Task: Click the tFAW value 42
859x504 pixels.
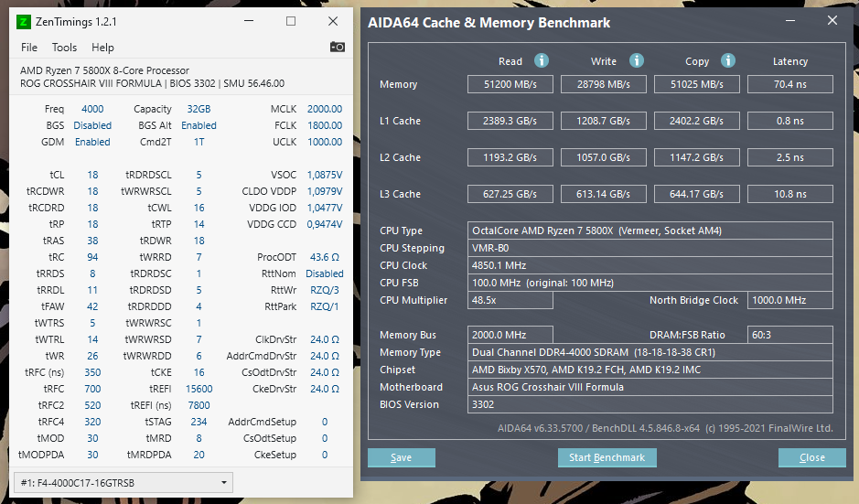Action: (x=92, y=306)
